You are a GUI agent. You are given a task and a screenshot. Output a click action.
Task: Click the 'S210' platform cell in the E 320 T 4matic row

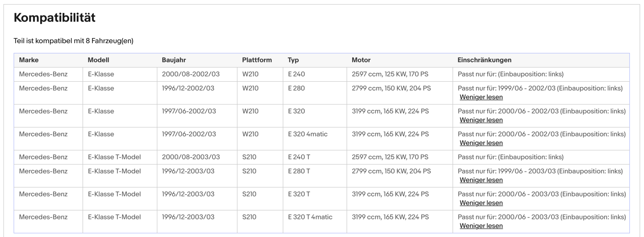point(249,217)
